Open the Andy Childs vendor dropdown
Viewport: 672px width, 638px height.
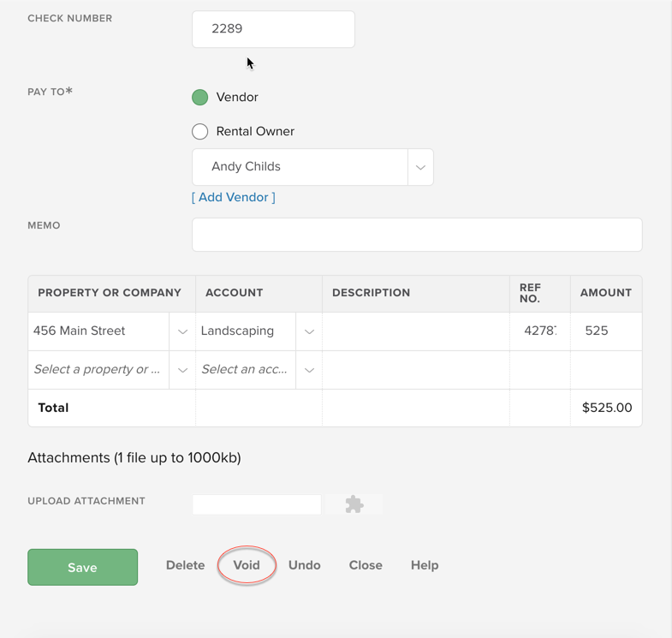click(x=419, y=168)
